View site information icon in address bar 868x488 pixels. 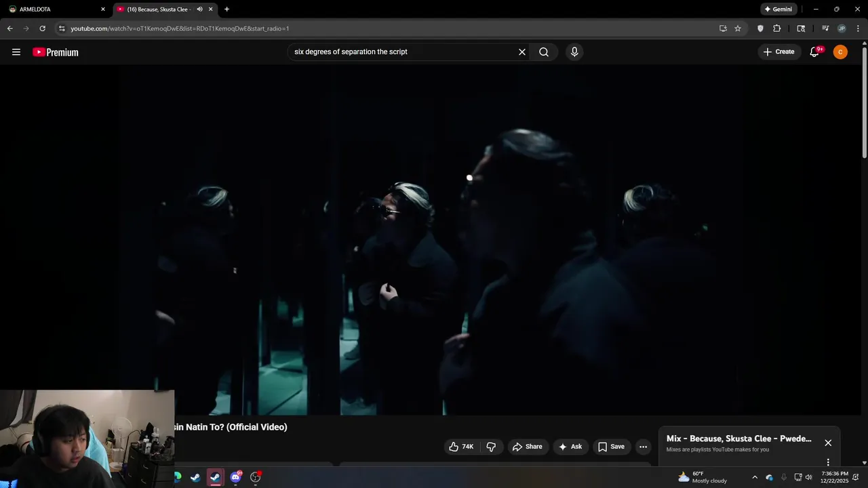[x=62, y=28]
